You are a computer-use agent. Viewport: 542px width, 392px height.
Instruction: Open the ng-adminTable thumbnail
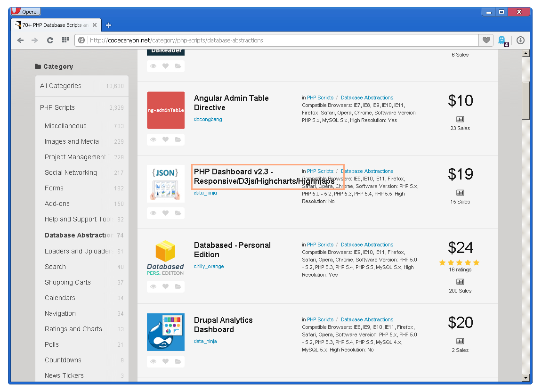pos(166,110)
